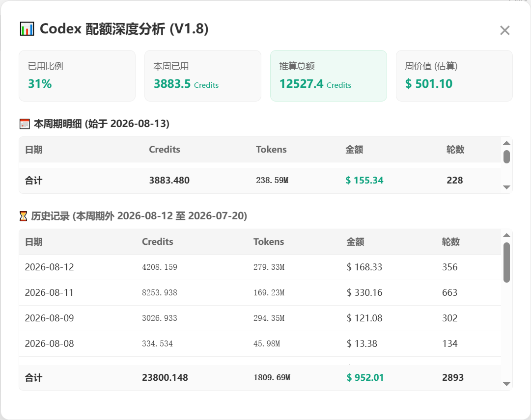Click the 1809.69M history total tokens
Screen dimensions: 531x420
click(x=272, y=377)
